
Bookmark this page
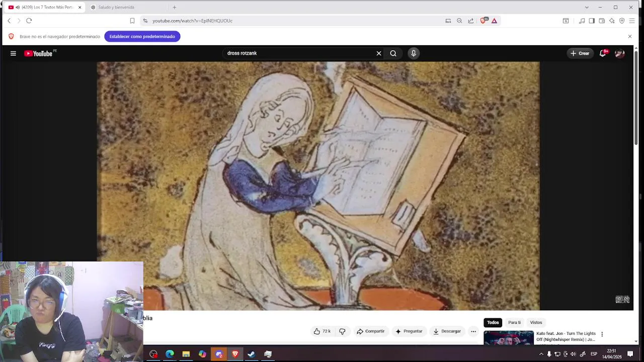click(132, 21)
